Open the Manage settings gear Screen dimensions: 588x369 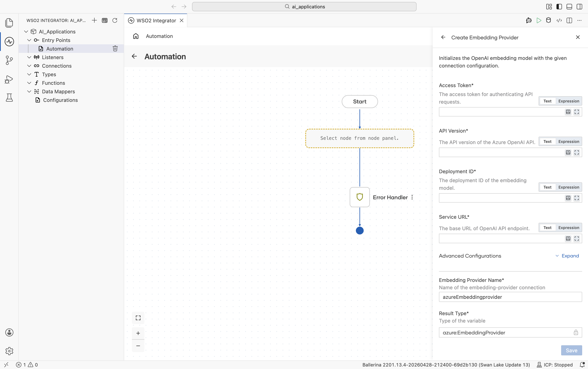(x=9, y=351)
